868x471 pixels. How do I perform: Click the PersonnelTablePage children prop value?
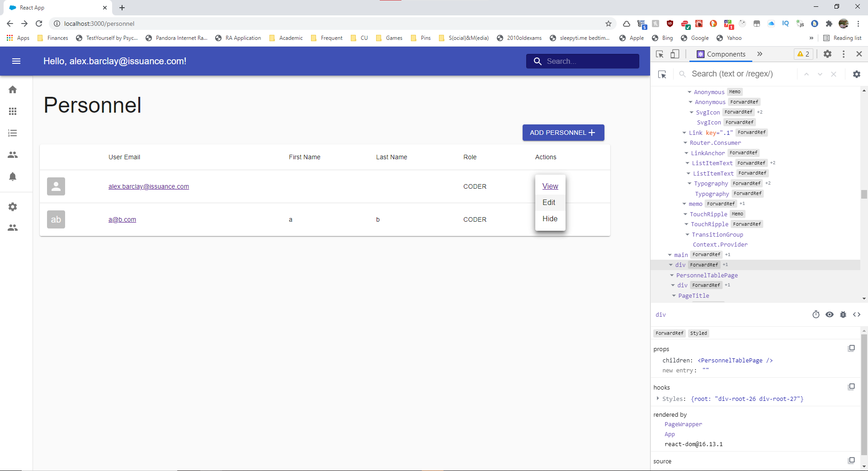tap(735, 360)
